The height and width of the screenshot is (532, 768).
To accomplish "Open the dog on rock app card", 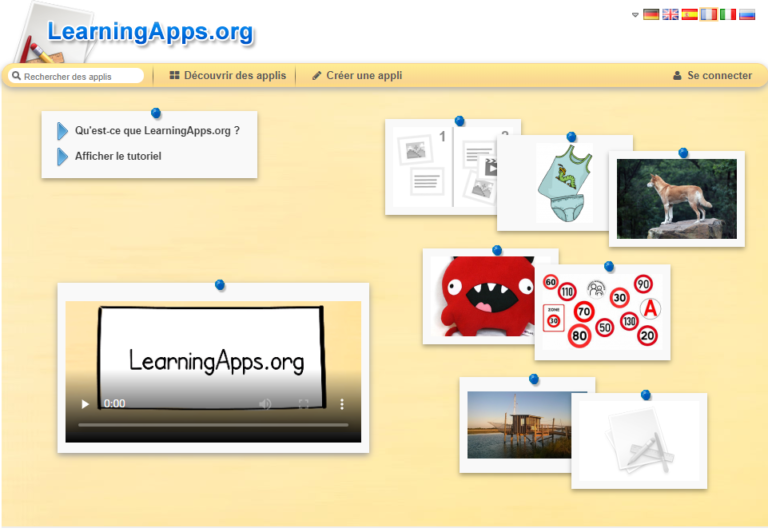I will point(677,199).
